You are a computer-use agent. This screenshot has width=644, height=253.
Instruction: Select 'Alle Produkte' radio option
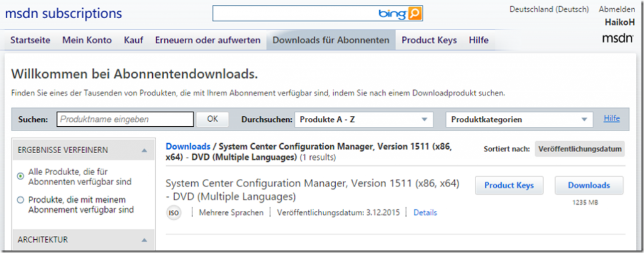tap(20, 176)
